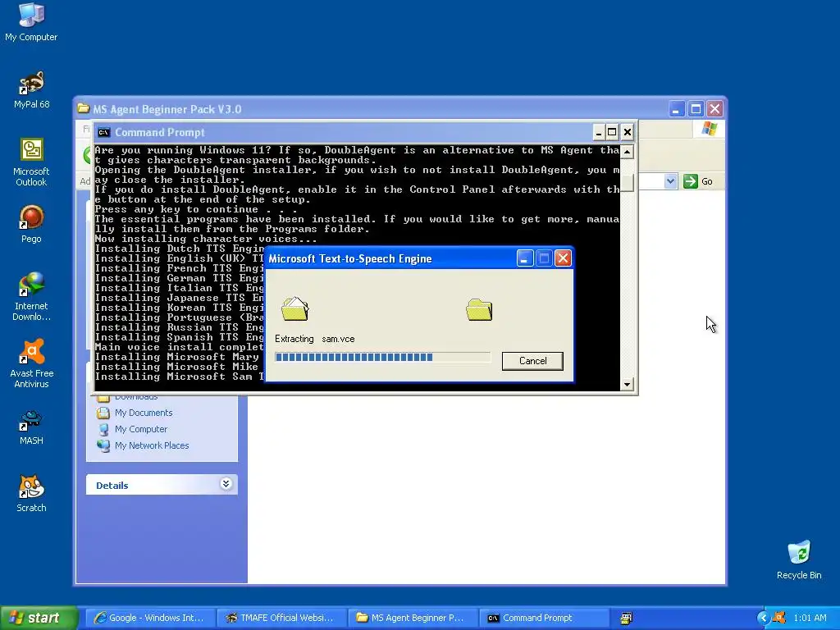
Task: Open My Computer desktop icon
Action: pyautogui.click(x=31, y=21)
